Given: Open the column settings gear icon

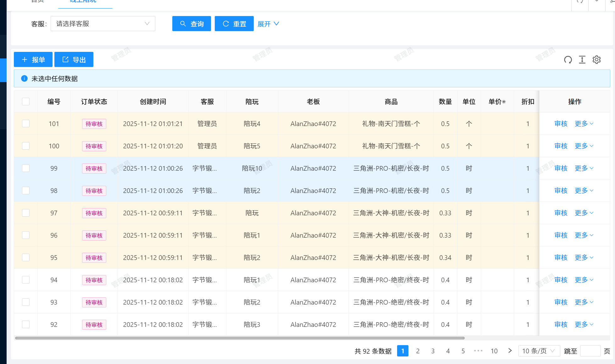Looking at the screenshot, I should [596, 60].
